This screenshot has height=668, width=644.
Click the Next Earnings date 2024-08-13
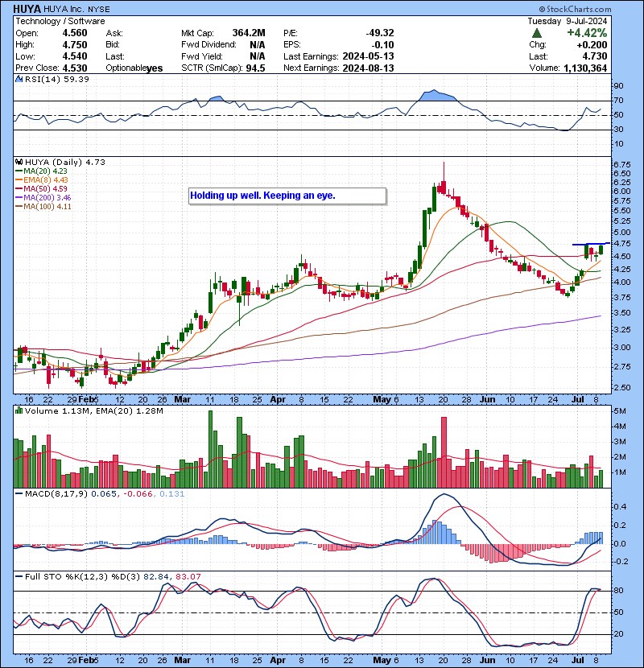coord(368,68)
